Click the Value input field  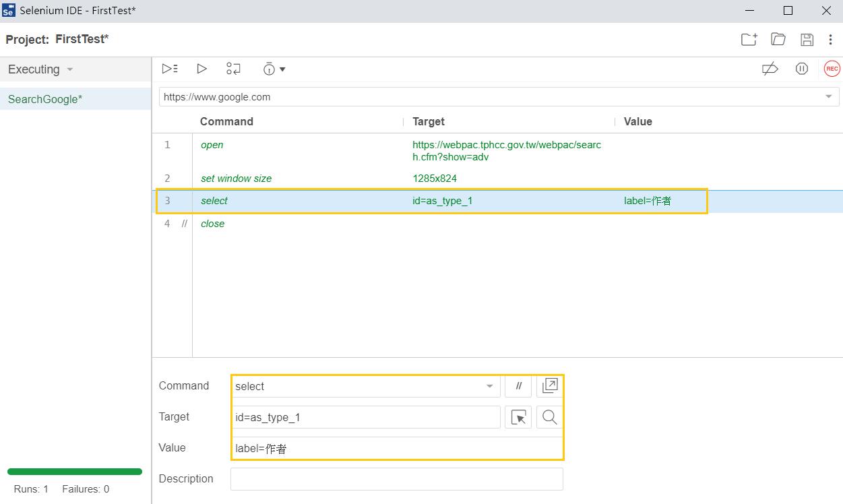[x=397, y=448]
